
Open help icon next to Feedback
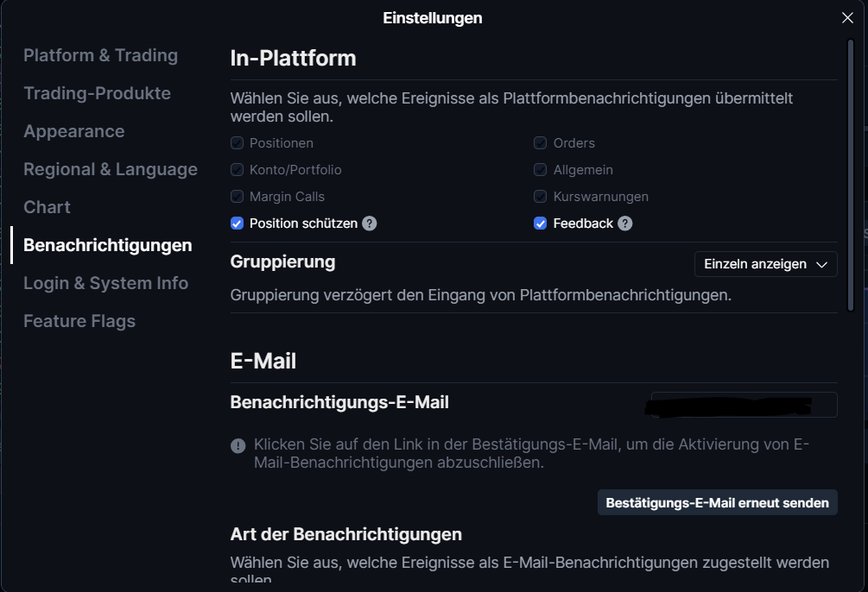click(x=625, y=224)
